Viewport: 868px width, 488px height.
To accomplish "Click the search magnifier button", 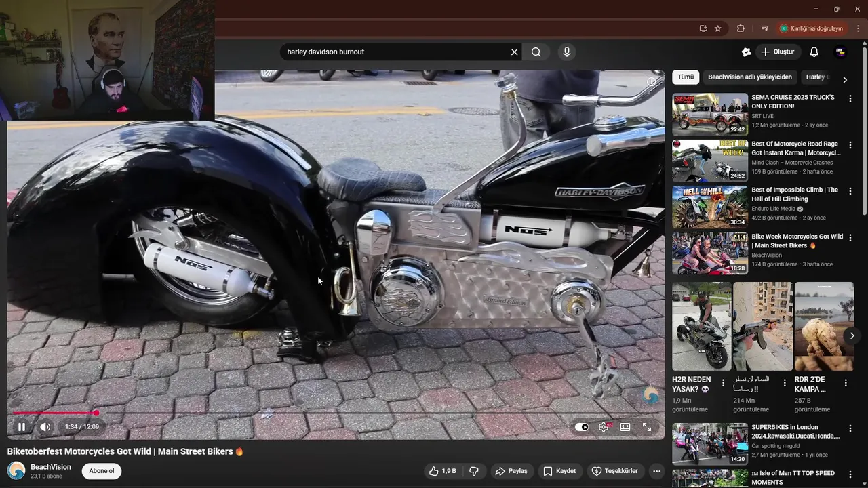I will point(536,52).
